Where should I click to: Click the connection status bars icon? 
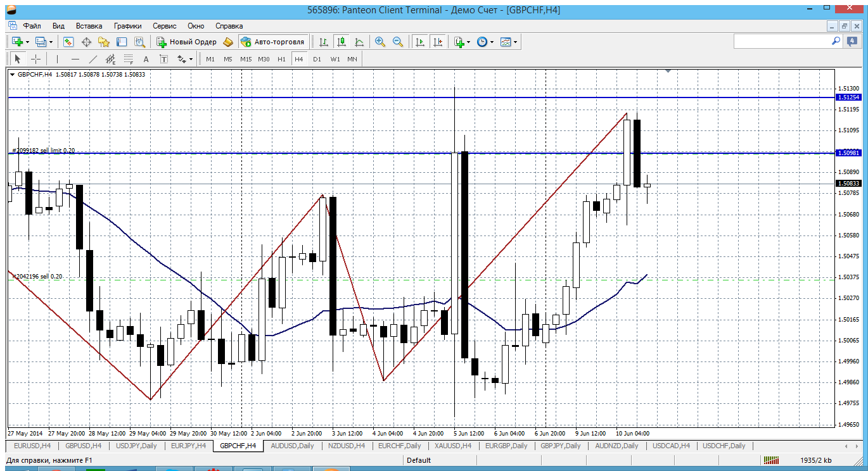pyautogui.click(x=771, y=460)
